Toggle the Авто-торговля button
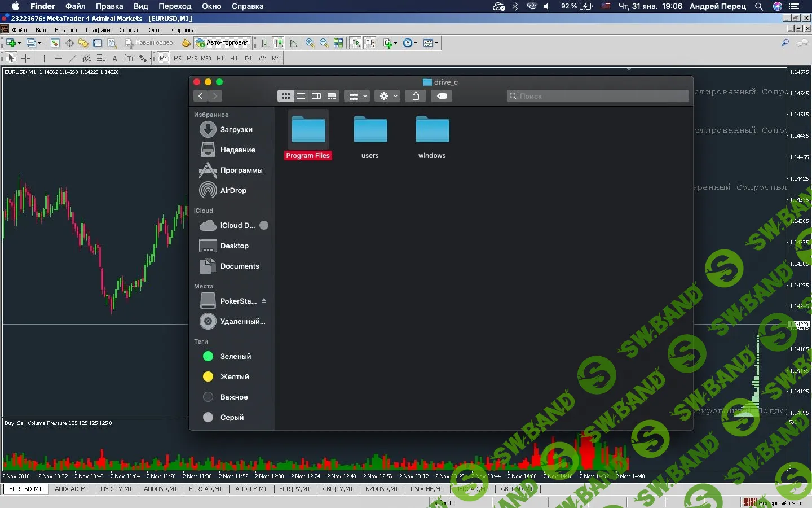812x508 pixels. [x=222, y=43]
